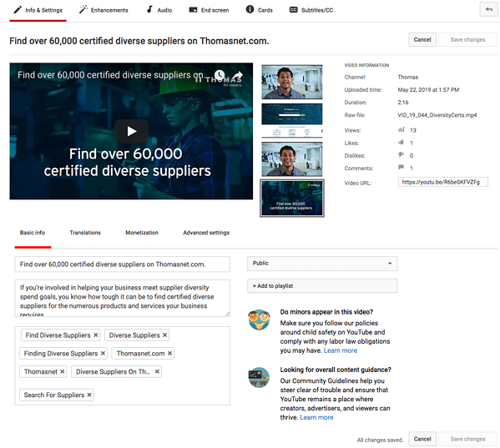Click into the video description text area
500x448 pixels.
(122, 298)
